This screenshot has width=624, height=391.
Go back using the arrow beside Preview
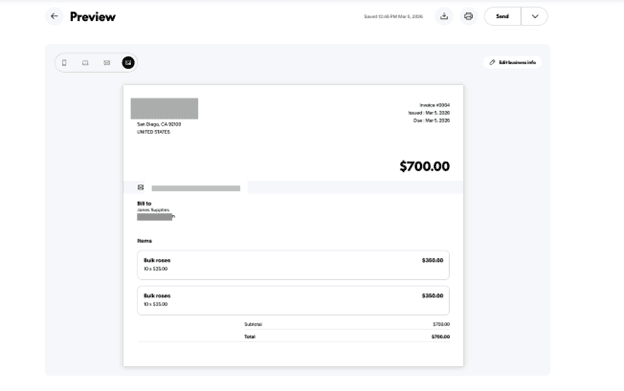tap(54, 16)
